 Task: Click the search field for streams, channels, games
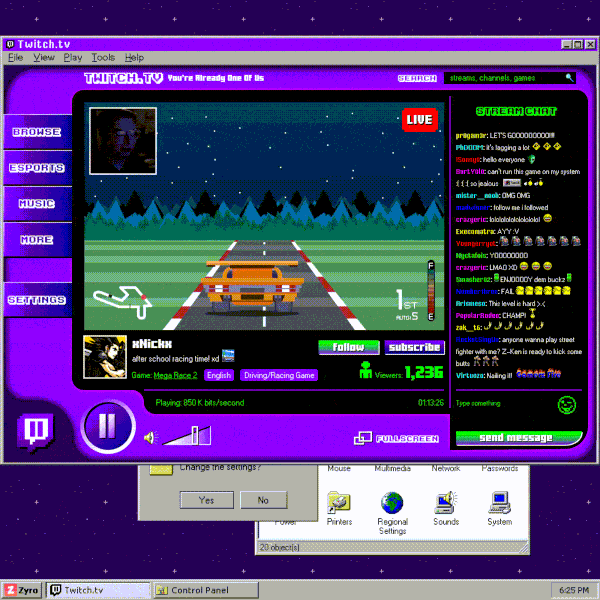pyautogui.click(x=509, y=78)
